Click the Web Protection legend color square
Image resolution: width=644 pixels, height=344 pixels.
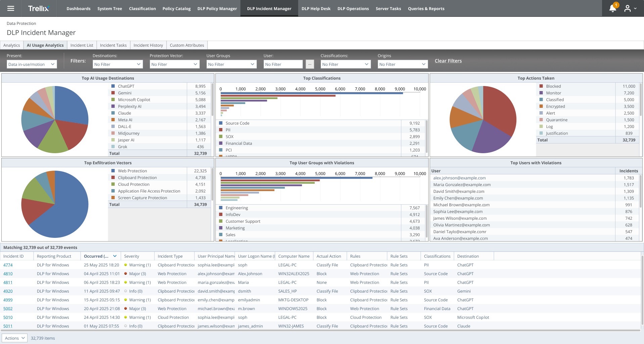click(x=113, y=171)
